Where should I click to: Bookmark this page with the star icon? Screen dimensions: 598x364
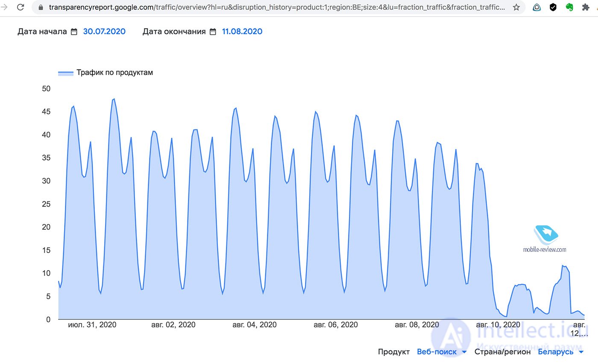pyautogui.click(x=516, y=7)
